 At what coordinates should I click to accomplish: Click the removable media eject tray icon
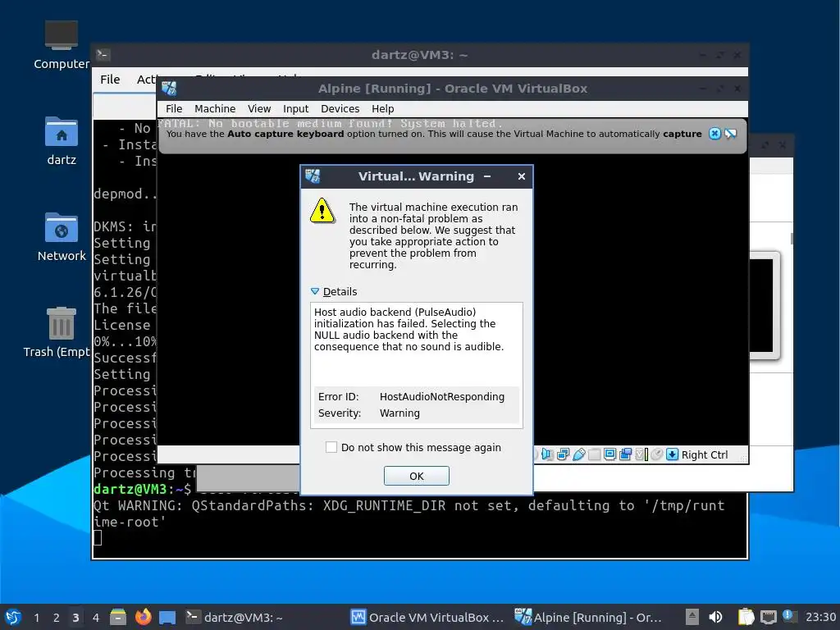(692, 617)
